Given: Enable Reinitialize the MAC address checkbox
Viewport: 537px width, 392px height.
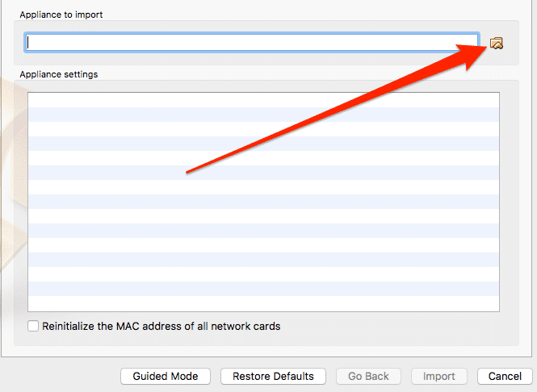Looking at the screenshot, I should pos(33,326).
